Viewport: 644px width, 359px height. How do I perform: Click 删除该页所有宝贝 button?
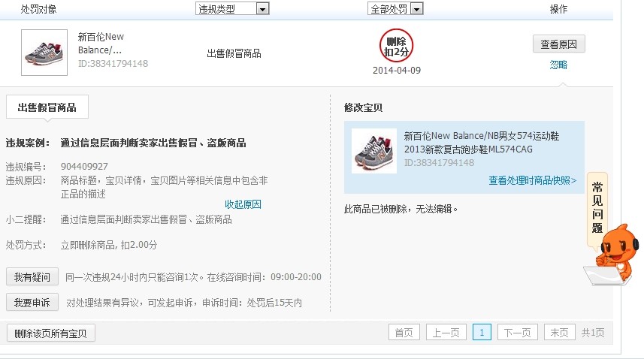(x=51, y=333)
